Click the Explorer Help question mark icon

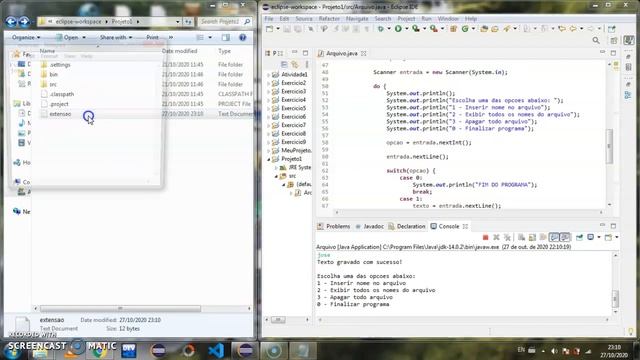[242, 37]
